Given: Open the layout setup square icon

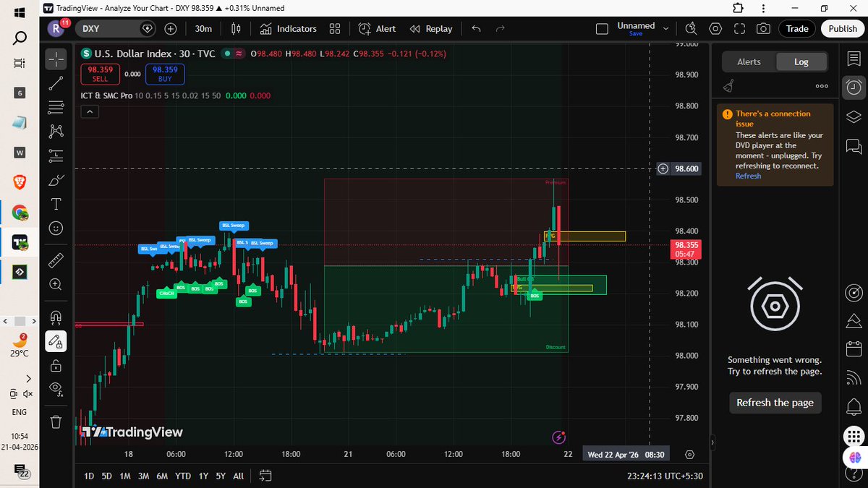Looking at the screenshot, I should coord(602,29).
